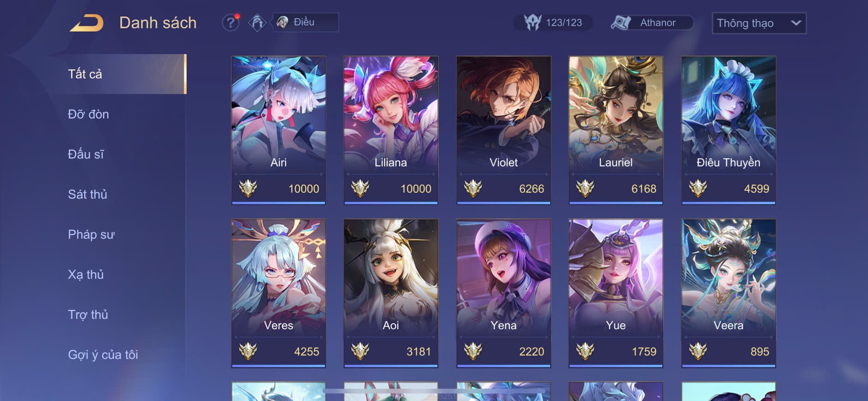Expand the Thông thạo sort dropdown
Image resolution: width=868 pixels, height=401 pixels.
click(759, 23)
